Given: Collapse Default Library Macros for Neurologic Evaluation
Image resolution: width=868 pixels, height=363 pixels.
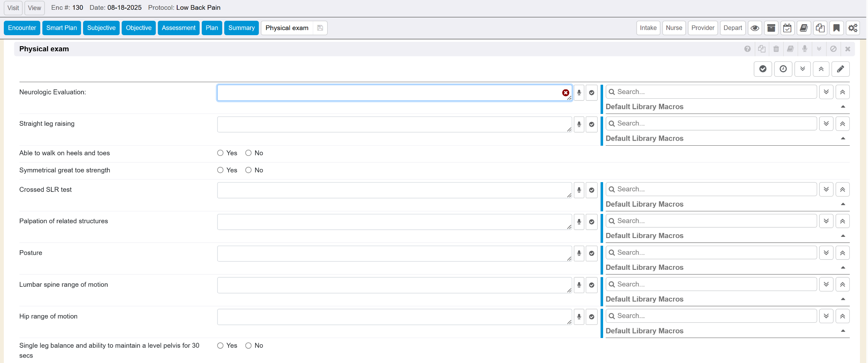Looking at the screenshot, I should tap(843, 107).
